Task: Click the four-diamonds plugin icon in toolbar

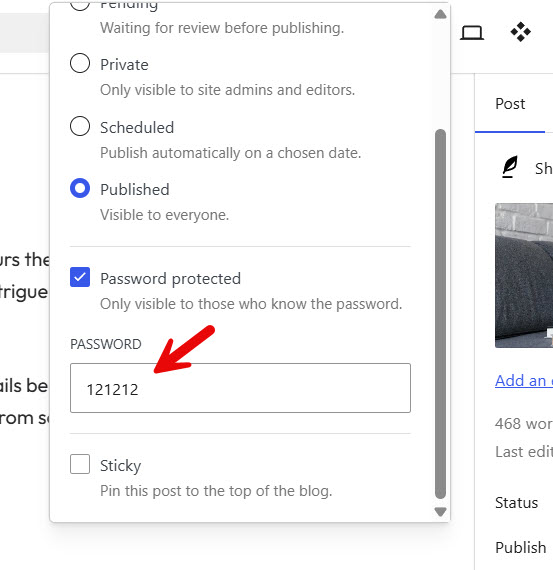Action: point(521,32)
